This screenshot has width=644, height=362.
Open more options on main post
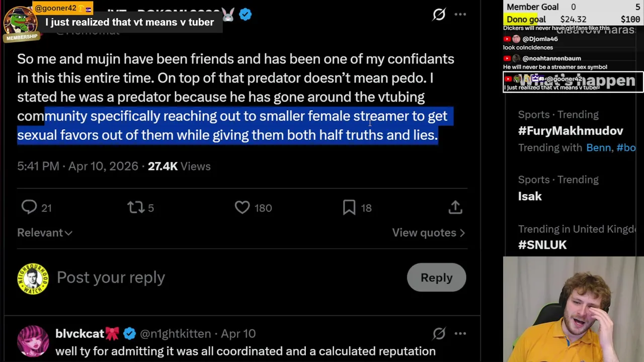coord(460,14)
